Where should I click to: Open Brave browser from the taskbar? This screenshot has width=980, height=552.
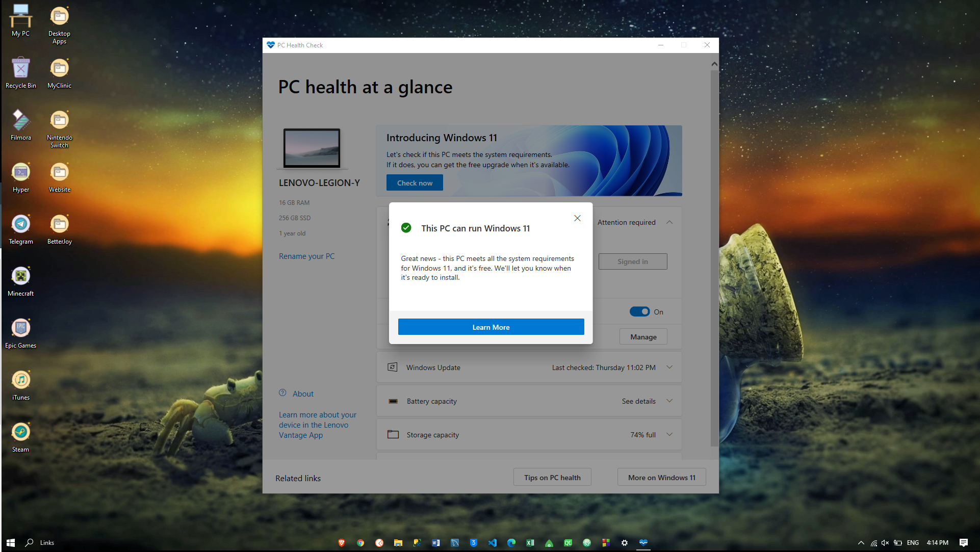tap(342, 543)
